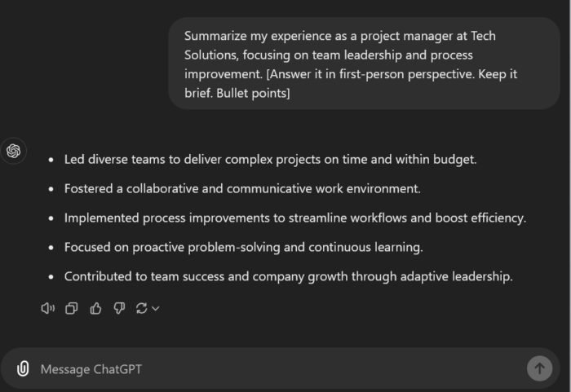Give the response a thumbs up

coord(95,308)
